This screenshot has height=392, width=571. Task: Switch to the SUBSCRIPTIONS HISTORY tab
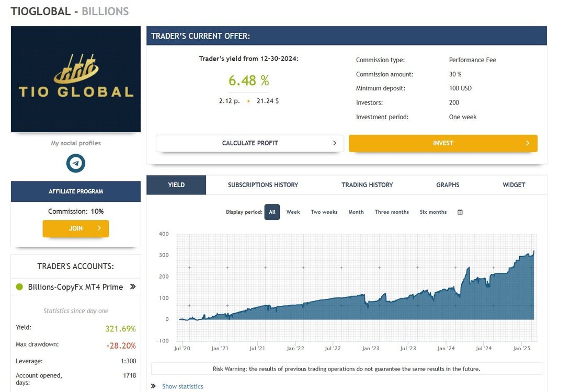263,185
